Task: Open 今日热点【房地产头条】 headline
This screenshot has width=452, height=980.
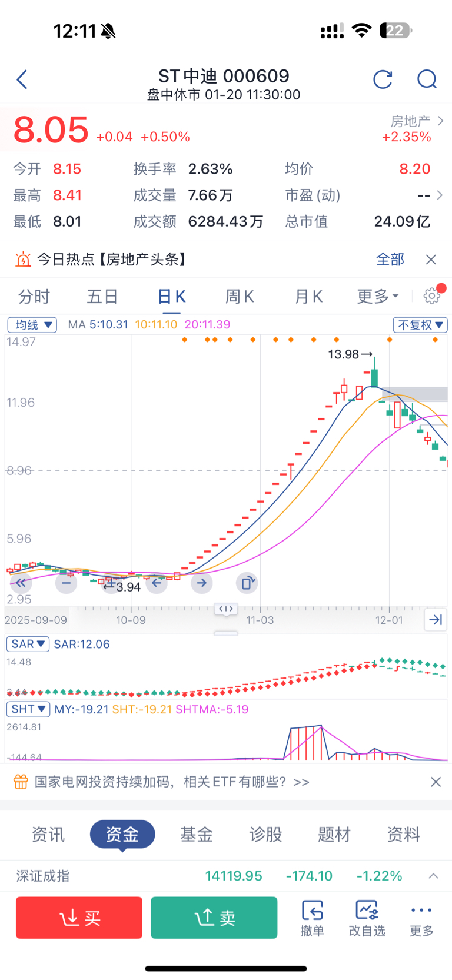Action: point(112,260)
